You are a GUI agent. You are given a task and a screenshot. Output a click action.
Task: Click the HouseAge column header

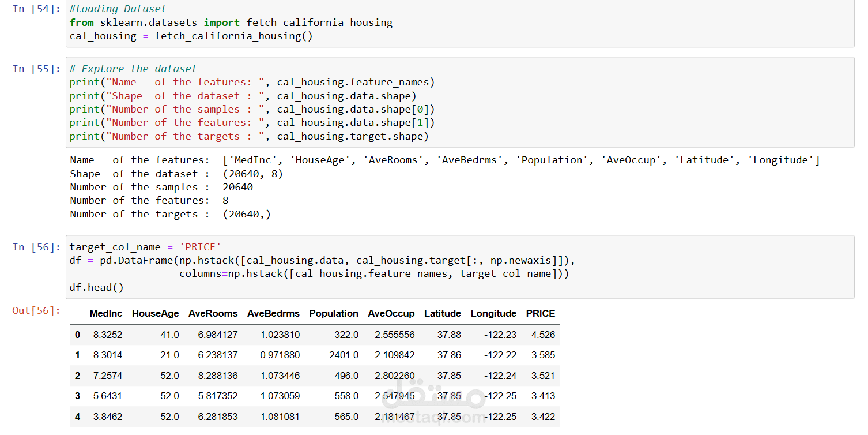coord(155,314)
